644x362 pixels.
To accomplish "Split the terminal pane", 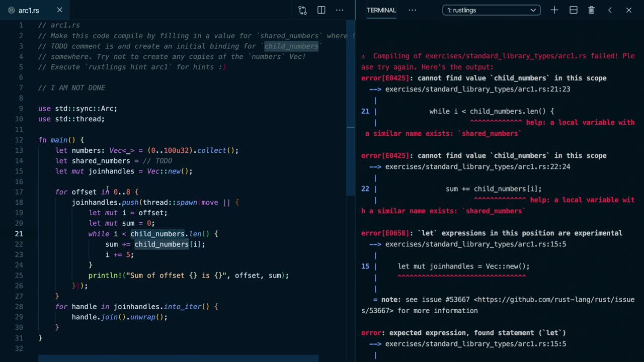I will [573, 10].
